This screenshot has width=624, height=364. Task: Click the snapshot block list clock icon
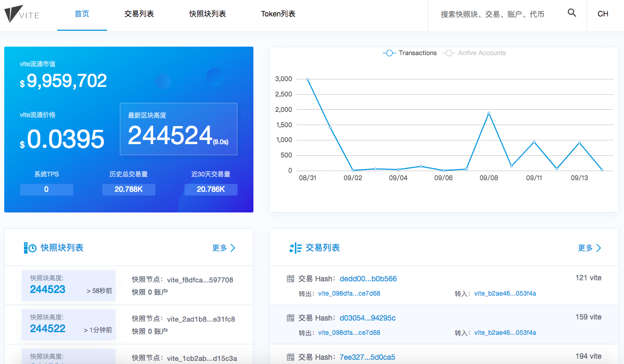[x=30, y=248]
